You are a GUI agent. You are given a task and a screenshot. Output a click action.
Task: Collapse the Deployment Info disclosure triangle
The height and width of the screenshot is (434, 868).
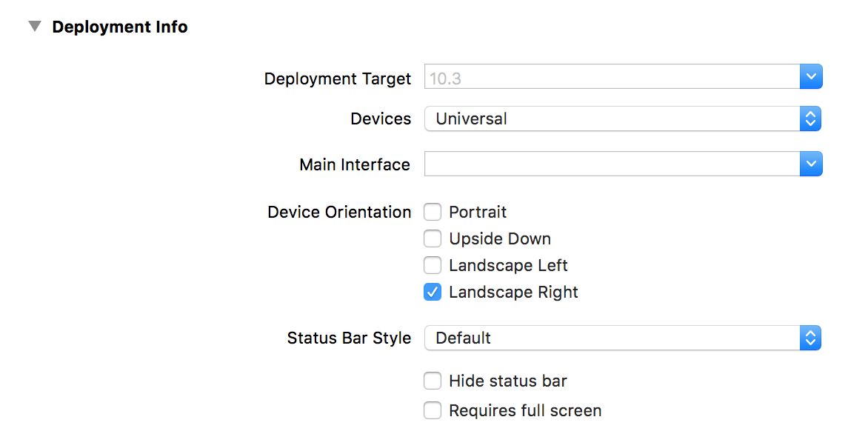[34, 27]
